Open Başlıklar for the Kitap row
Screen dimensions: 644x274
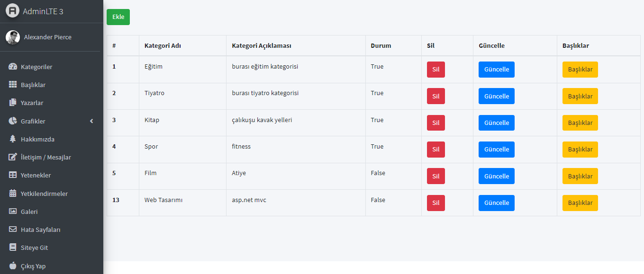point(580,123)
